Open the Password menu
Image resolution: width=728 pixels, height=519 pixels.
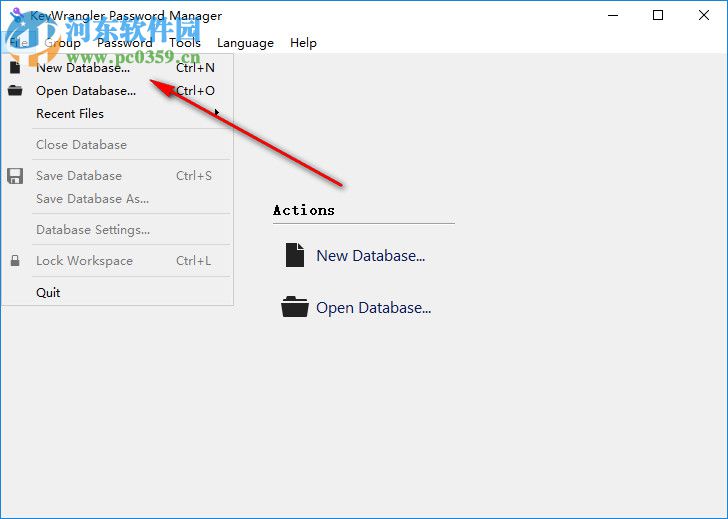124,43
